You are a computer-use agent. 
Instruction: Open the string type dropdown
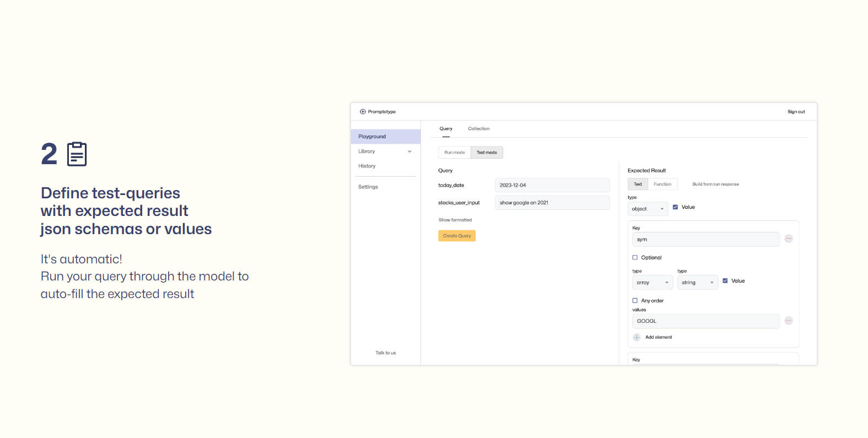point(697,283)
